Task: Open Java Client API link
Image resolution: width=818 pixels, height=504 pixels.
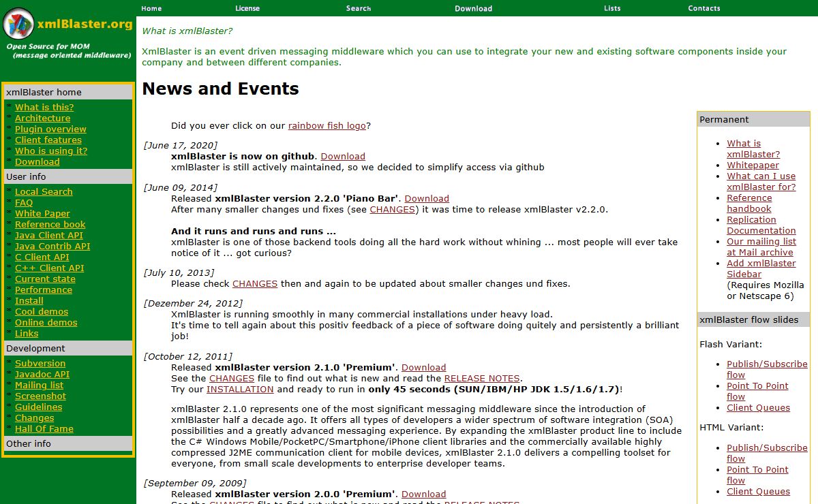Action: pos(49,235)
